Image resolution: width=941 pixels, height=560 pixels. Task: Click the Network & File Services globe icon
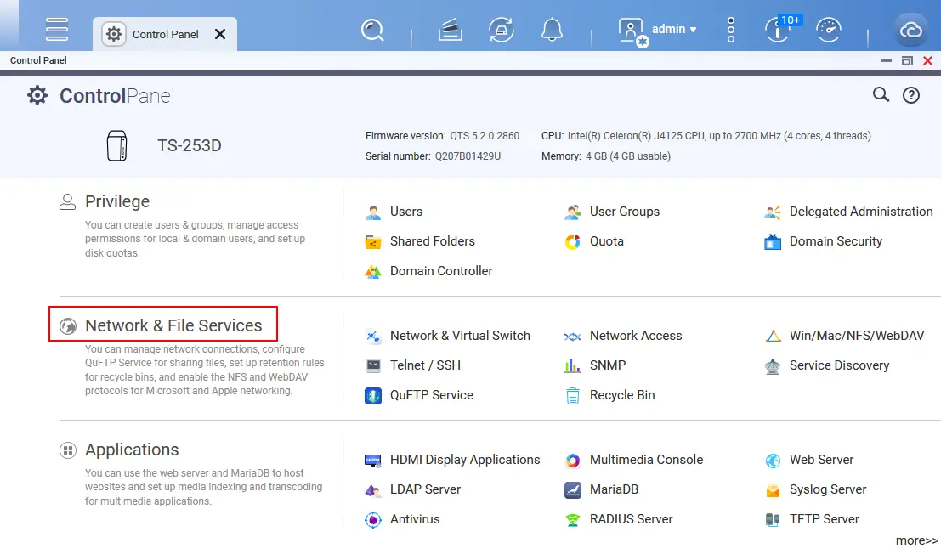[x=68, y=326]
